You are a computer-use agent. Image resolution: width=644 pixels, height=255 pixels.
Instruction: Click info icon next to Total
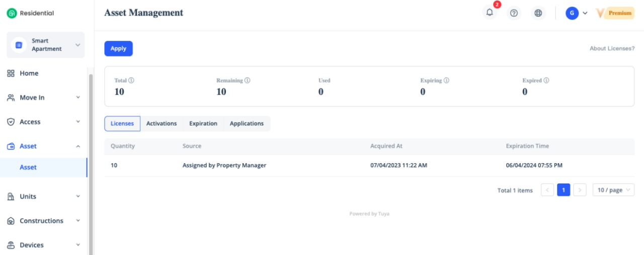coord(131,81)
